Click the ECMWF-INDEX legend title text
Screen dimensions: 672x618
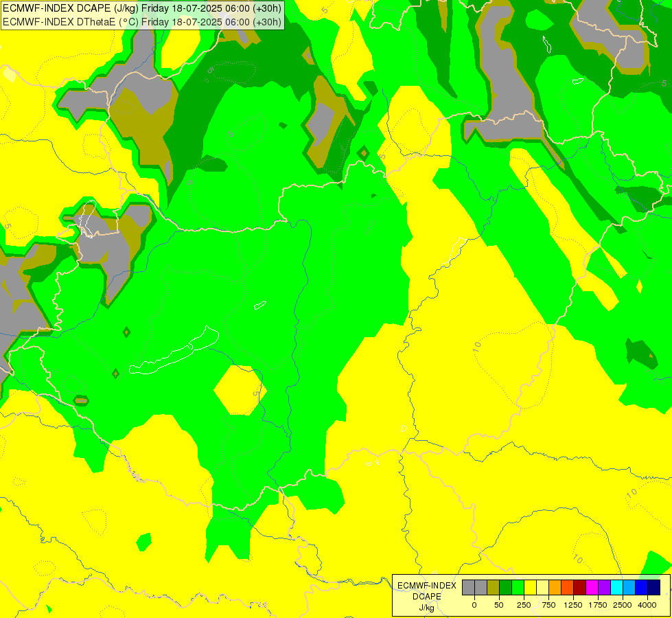427,586
